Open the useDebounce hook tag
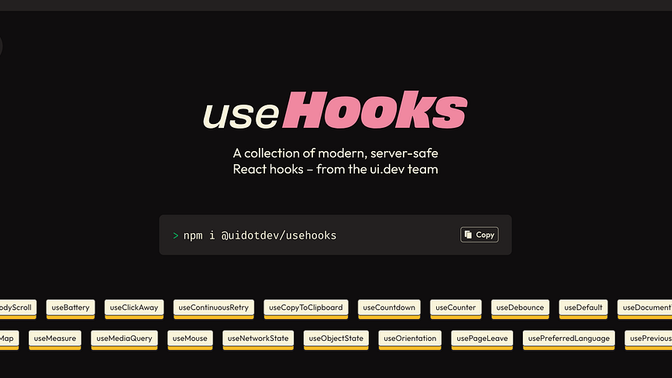Image resolution: width=672 pixels, height=378 pixels. coord(520,309)
